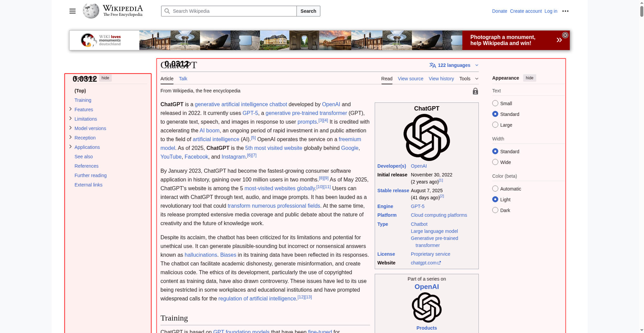Select Small text size
The width and height of the screenshot is (644, 333).
tap(495, 103)
